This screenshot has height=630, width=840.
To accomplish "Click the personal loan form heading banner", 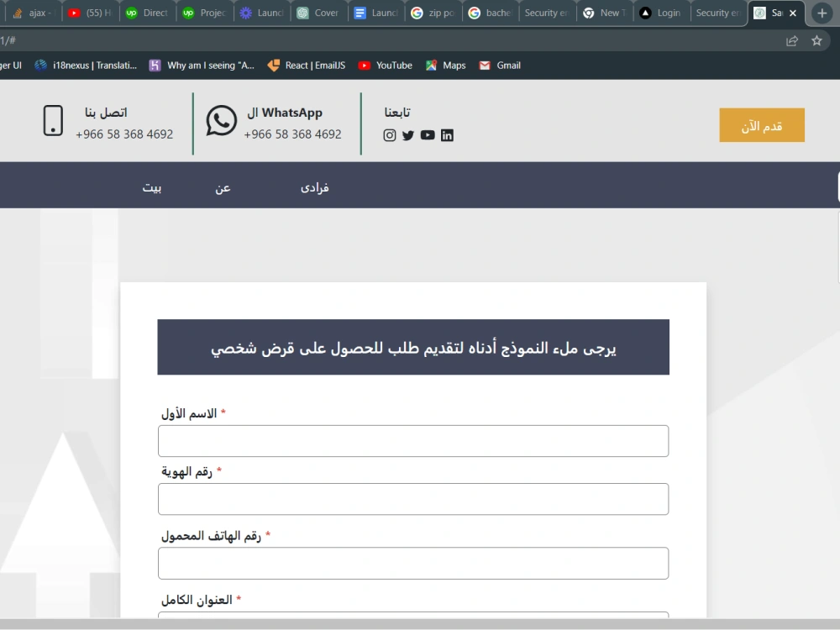I will (x=413, y=347).
